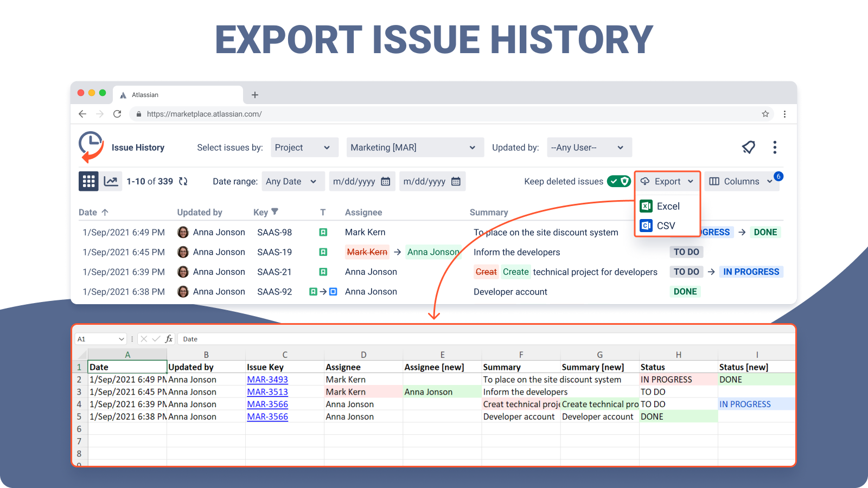
Task: Click the spreadsheet formula bar
Action: 486,339
